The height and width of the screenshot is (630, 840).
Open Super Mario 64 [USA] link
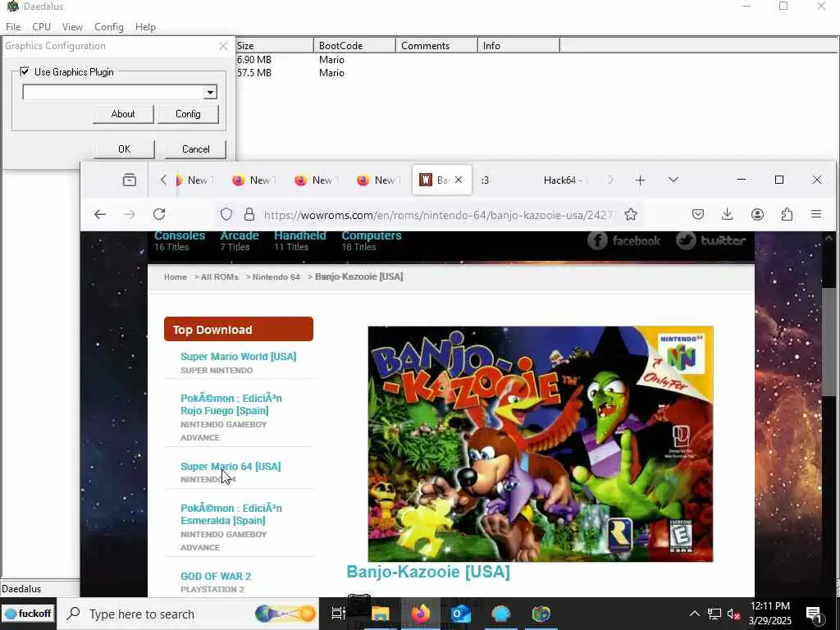click(231, 466)
